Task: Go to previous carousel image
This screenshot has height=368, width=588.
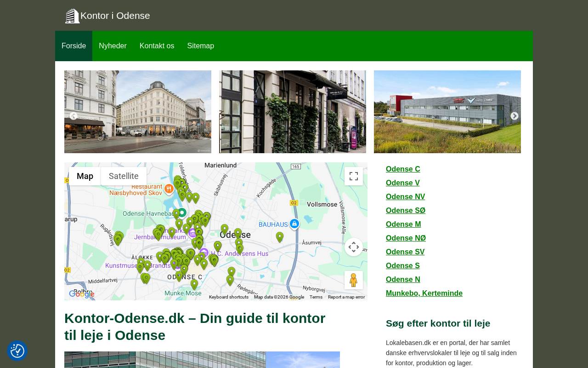Action: [73, 116]
